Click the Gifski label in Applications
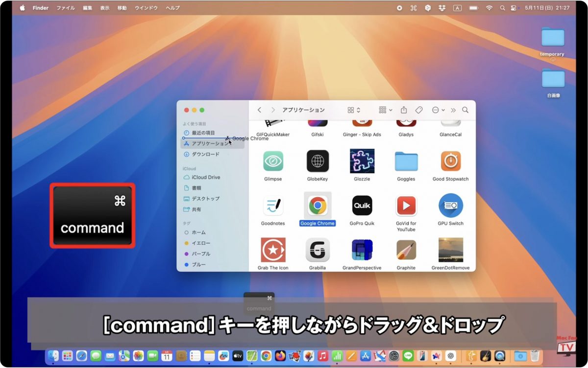The height and width of the screenshot is (368, 588). coord(318,135)
